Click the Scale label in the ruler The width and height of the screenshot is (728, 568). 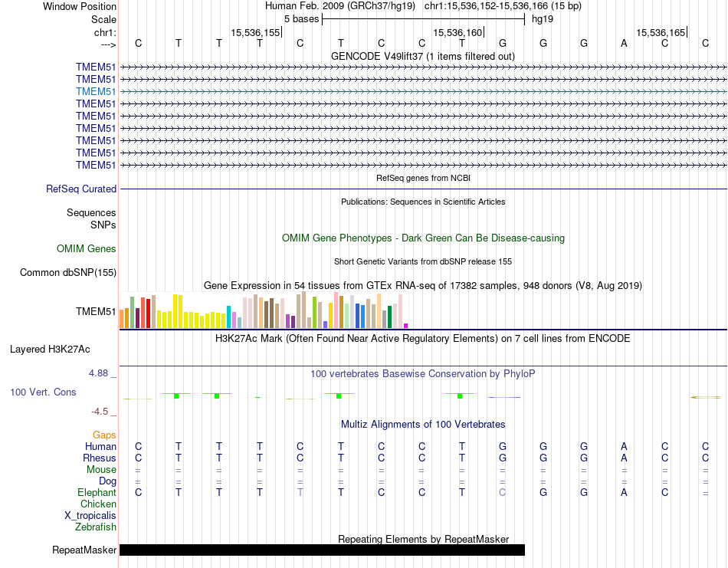pos(103,19)
